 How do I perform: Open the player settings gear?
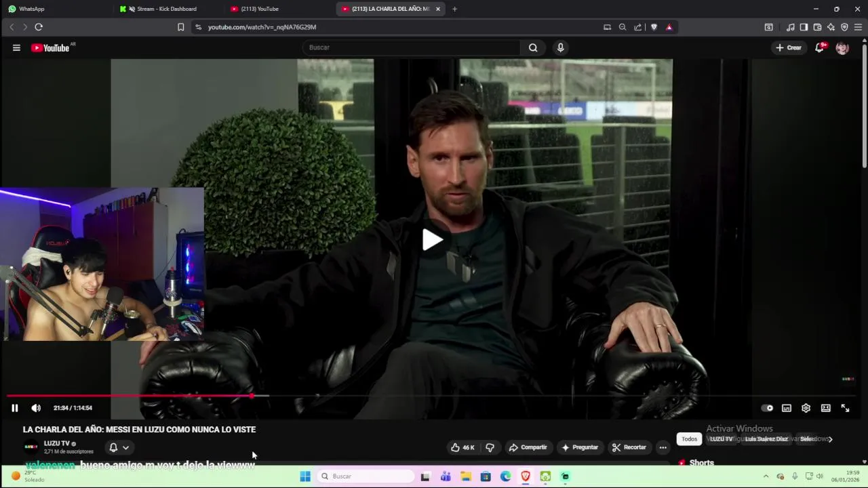click(806, 408)
